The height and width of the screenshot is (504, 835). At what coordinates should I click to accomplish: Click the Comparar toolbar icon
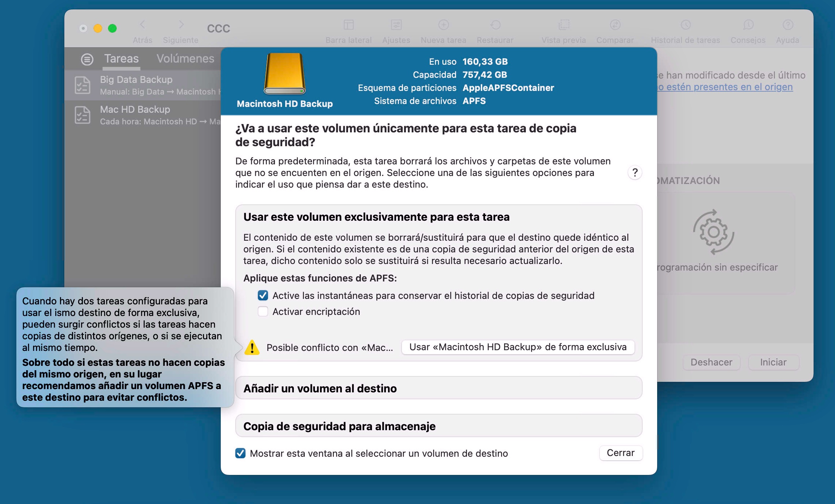click(615, 25)
